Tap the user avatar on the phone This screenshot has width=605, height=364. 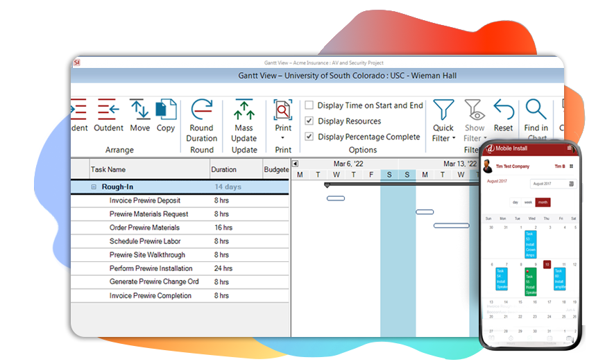click(488, 166)
